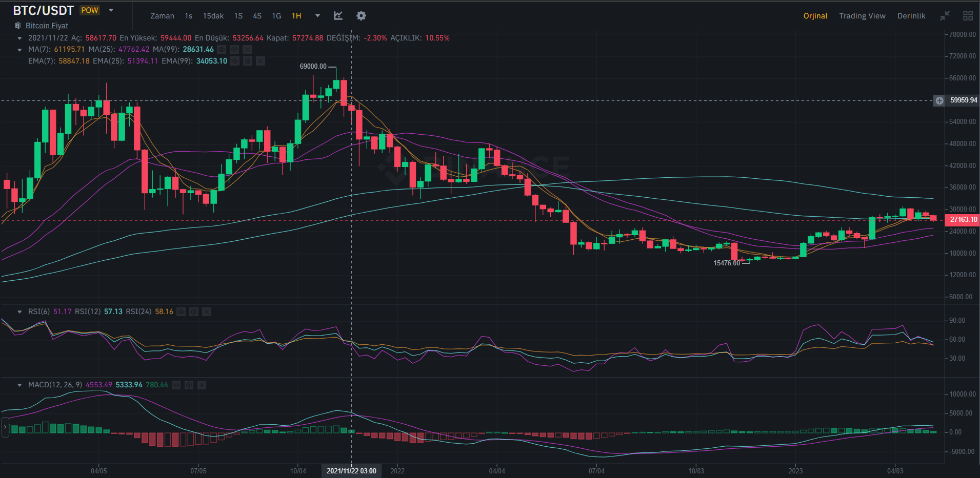Click the MA(99) value 28631.46
980x478 pixels.
[x=198, y=50]
